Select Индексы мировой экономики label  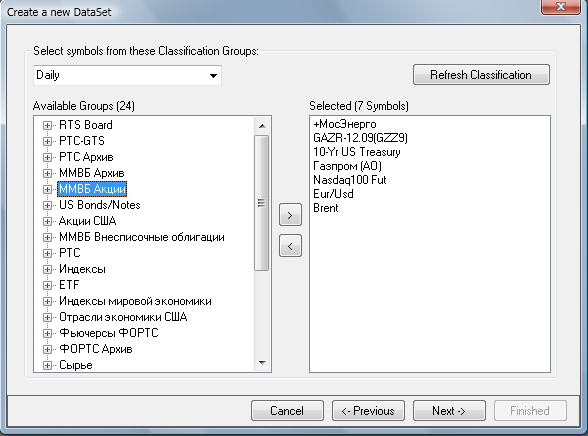[135, 301]
